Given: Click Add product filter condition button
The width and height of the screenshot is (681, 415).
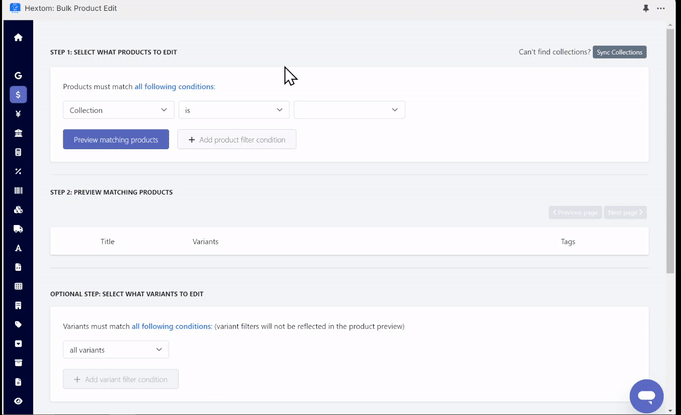Looking at the screenshot, I should [237, 139].
